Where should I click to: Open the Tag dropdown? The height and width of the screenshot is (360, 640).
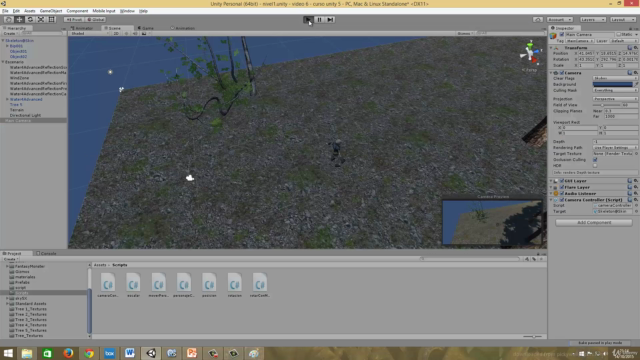pos(579,41)
